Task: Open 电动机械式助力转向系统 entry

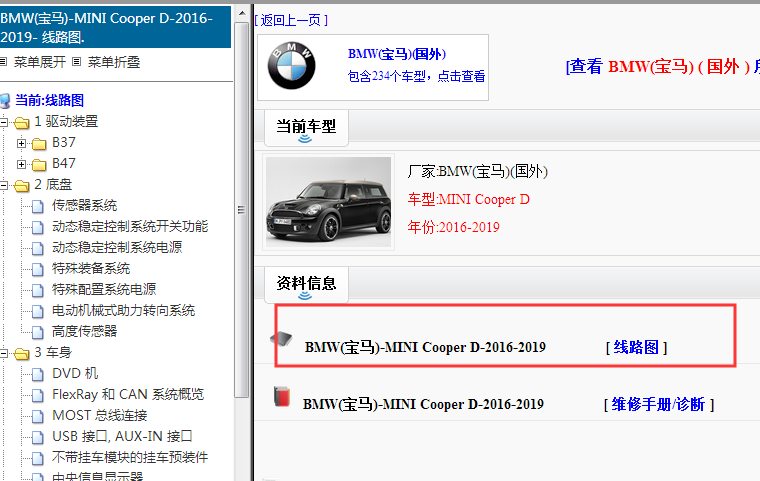Action: (124, 310)
